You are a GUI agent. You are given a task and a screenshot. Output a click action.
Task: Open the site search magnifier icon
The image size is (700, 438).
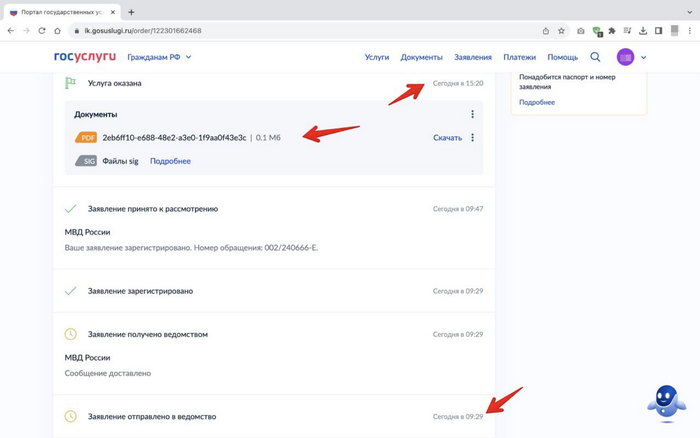pyautogui.click(x=596, y=57)
